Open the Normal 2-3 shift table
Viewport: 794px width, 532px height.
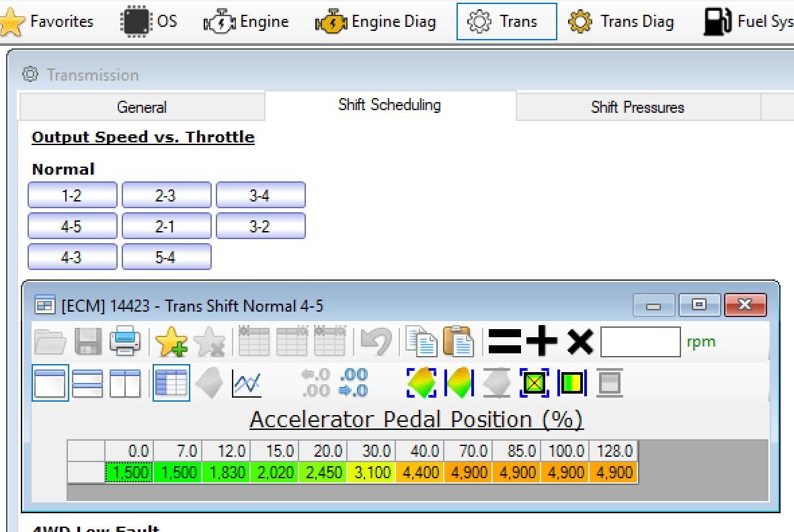coord(167,195)
